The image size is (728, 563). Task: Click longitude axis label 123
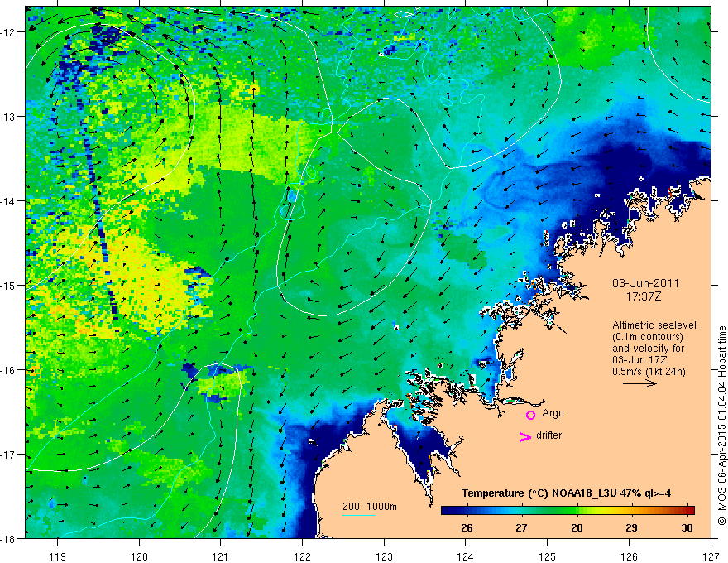384,556
